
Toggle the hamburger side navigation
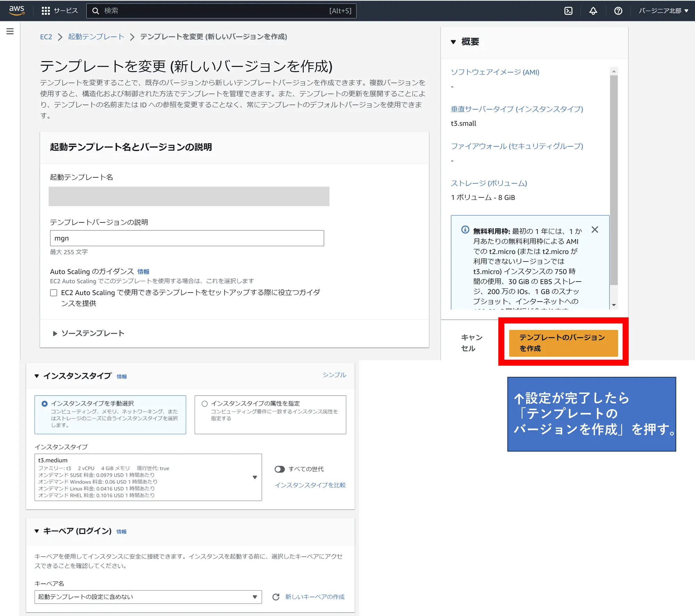click(x=10, y=31)
